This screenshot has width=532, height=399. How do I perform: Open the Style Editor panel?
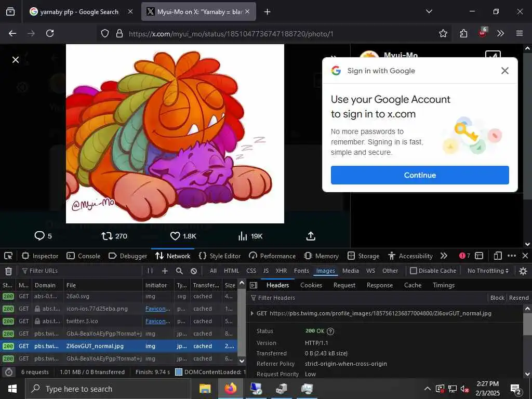point(220,256)
